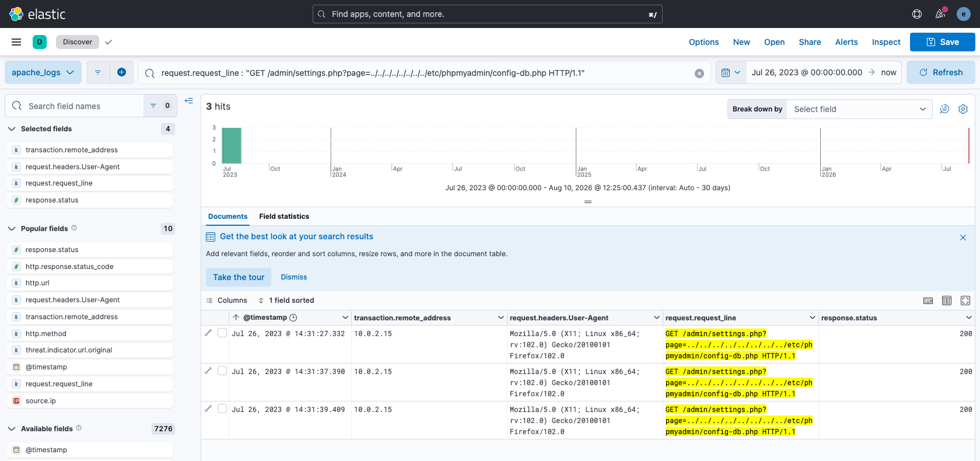Expand the 14:31:39.409 document row details
Screen dimensions: 980x461
click(x=208, y=408)
